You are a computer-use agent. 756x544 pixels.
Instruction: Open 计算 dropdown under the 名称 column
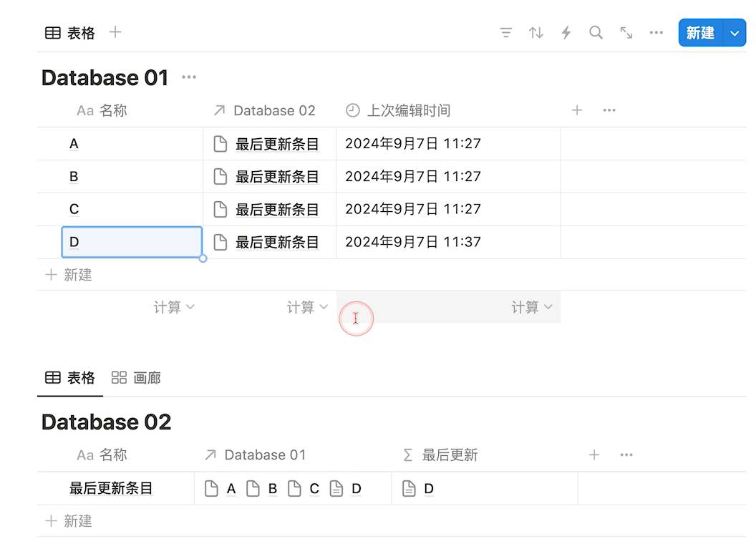click(174, 307)
